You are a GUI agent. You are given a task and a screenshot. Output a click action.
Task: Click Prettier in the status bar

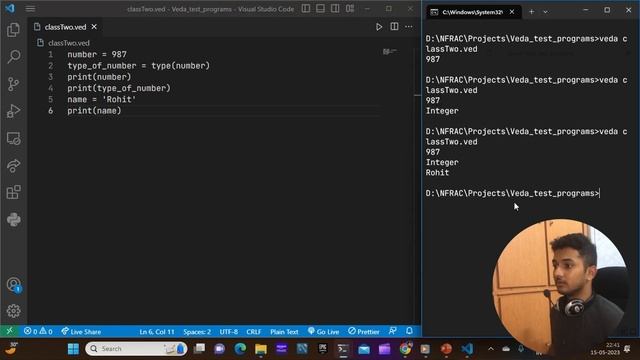pos(364,331)
